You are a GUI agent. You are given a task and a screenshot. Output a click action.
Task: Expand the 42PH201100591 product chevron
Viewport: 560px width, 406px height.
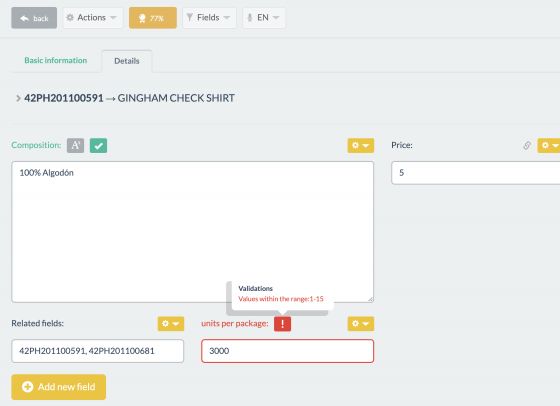click(x=18, y=98)
